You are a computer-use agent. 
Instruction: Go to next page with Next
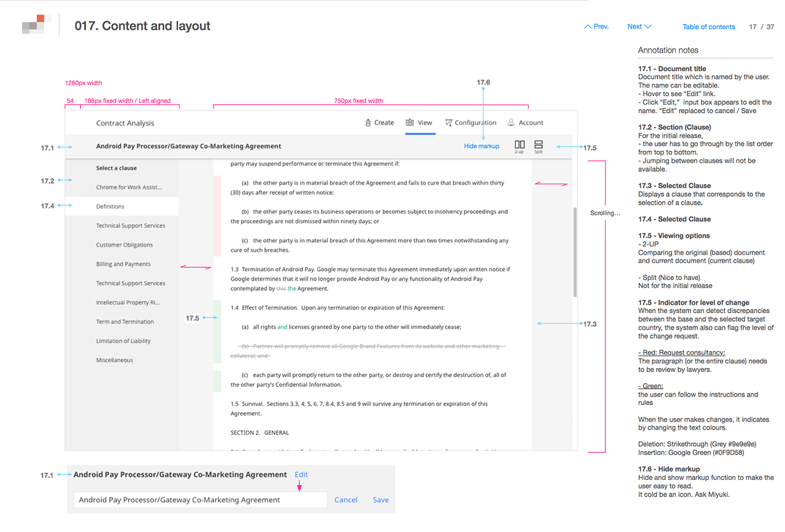click(x=639, y=26)
